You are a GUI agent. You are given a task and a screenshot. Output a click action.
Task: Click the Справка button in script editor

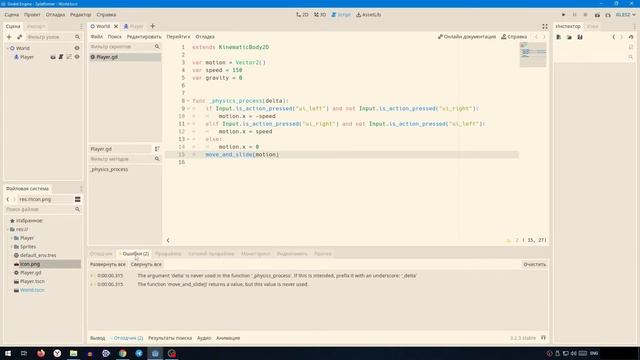514,37
